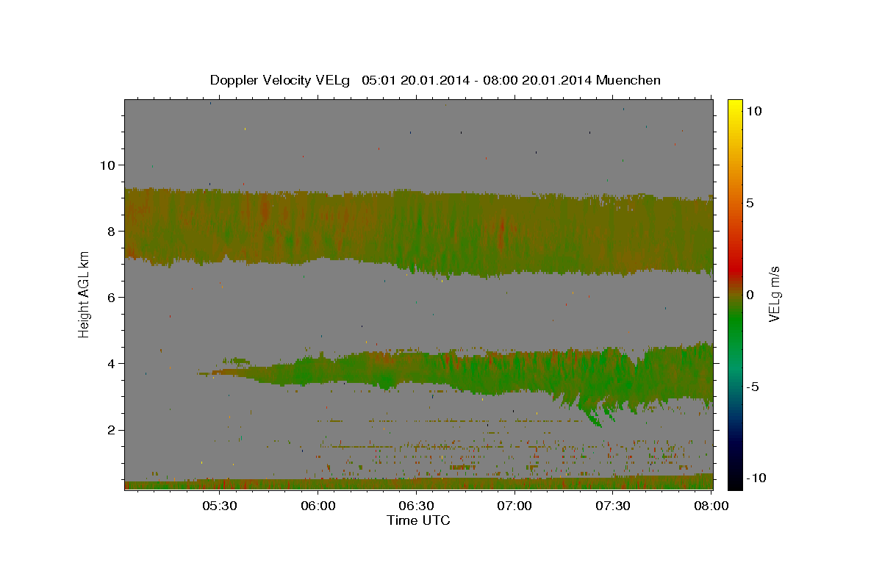The image size is (882, 588).
Task: Click the colorbar value 10 label
Action: 753,111
